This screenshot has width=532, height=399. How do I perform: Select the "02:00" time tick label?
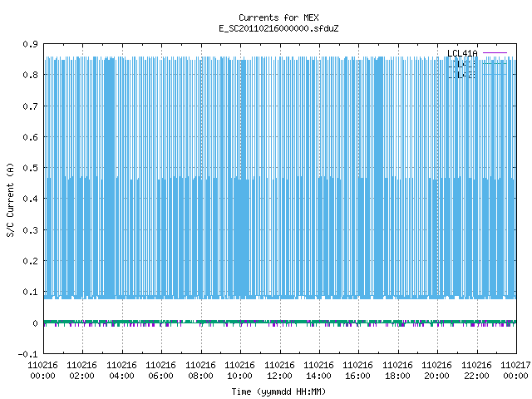(81, 376)
